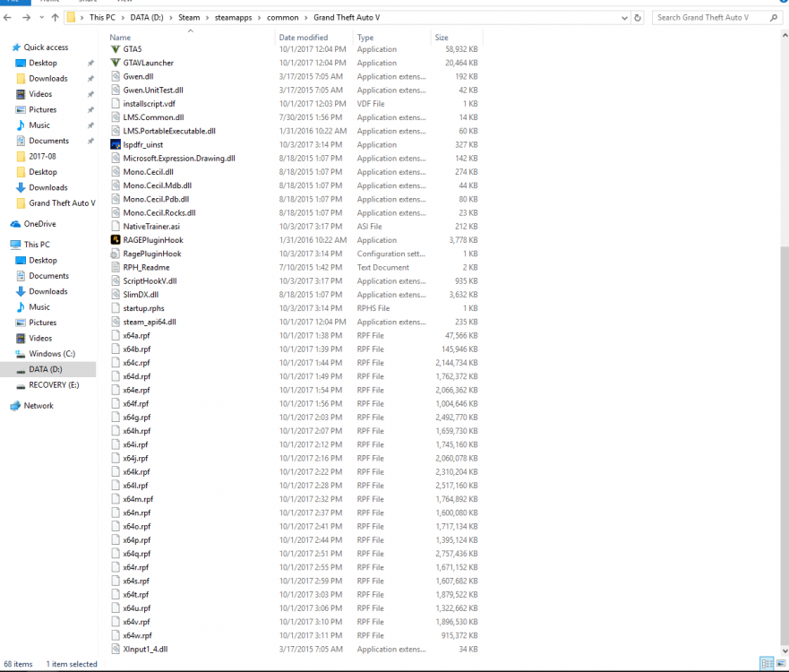Click the ScriptHookV.dll file icon
Viewport: 789px width, 672px height.
116,280
